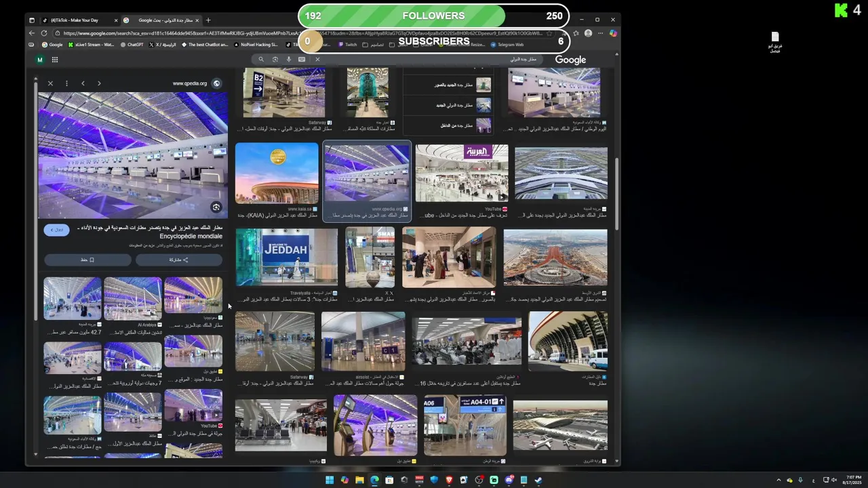
Task: Close the image preview panel
Action: coord(50,83)
